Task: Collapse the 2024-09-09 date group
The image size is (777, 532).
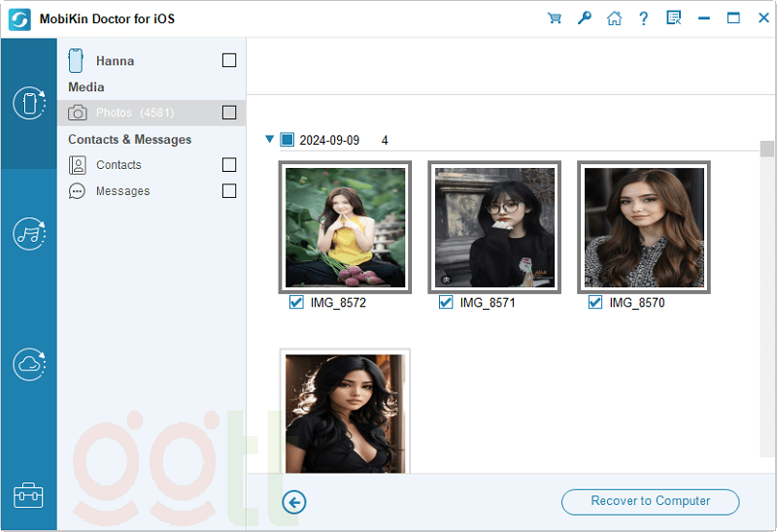Action: pos(270,140)
